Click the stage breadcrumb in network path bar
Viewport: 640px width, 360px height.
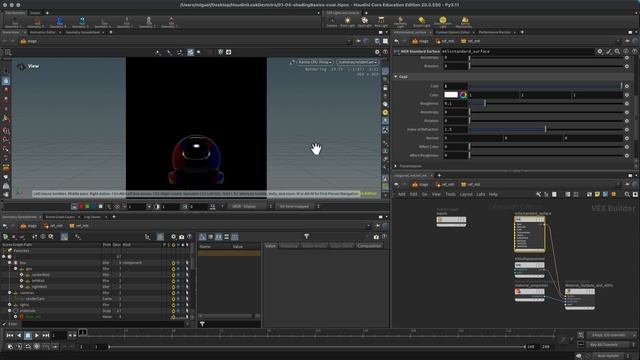(x=420, y=184)
